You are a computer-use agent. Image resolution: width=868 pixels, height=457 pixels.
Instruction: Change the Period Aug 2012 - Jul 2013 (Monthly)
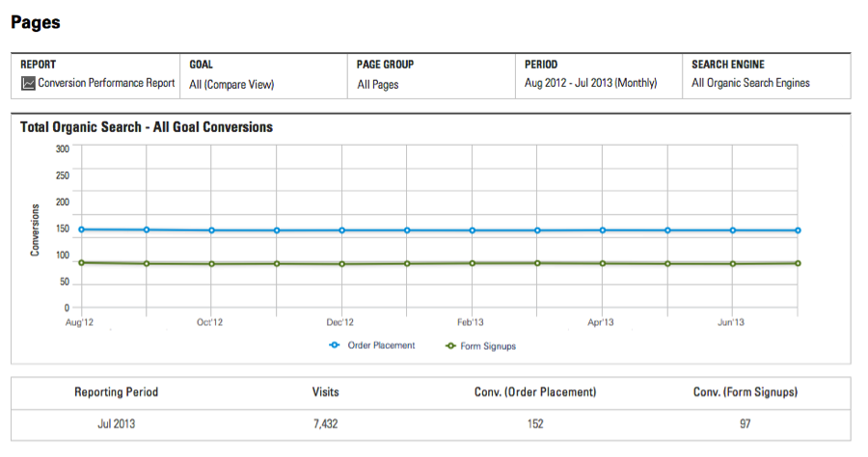coord(590,83)
